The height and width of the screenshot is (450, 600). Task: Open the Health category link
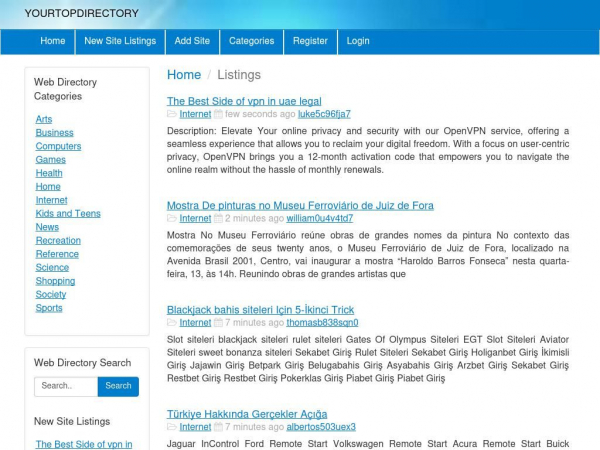tap(49, 173)
